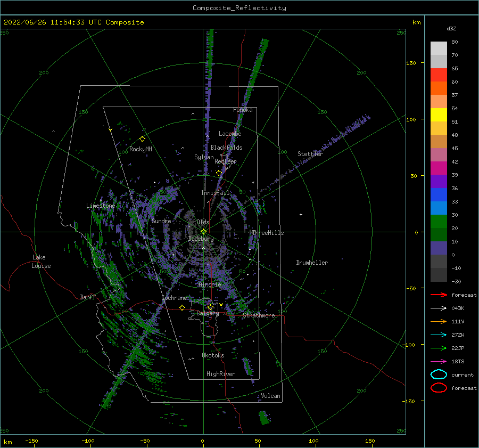This screenshot has width=479, height=448.
Task: Click the Blackfalds town label
Action: tap(226, 148)
